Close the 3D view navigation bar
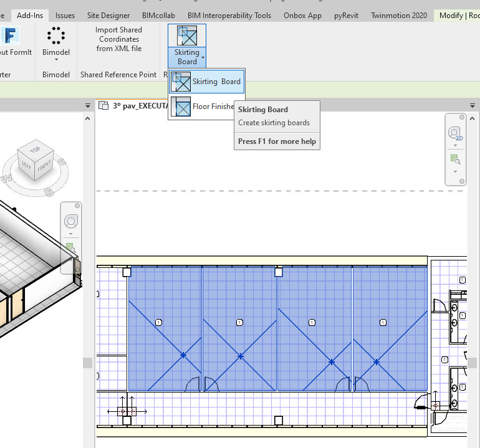This screenshot has width=480, height=448. coord(77,206)
